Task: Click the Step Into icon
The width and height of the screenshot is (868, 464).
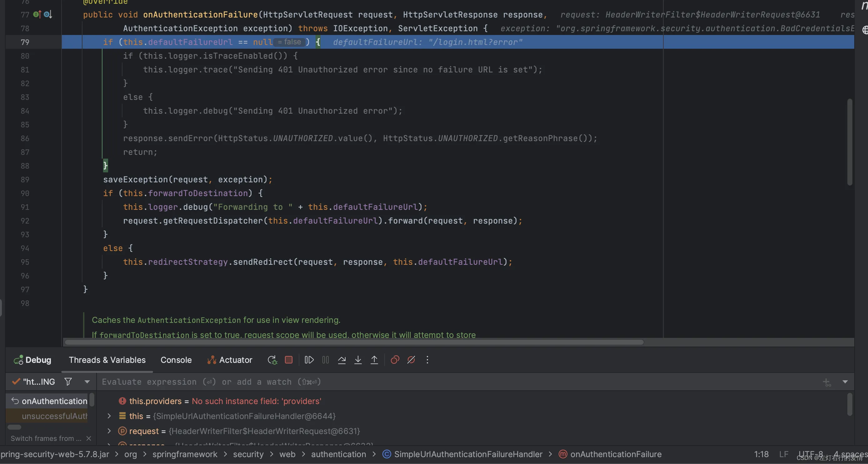Action: pos(358,360)
